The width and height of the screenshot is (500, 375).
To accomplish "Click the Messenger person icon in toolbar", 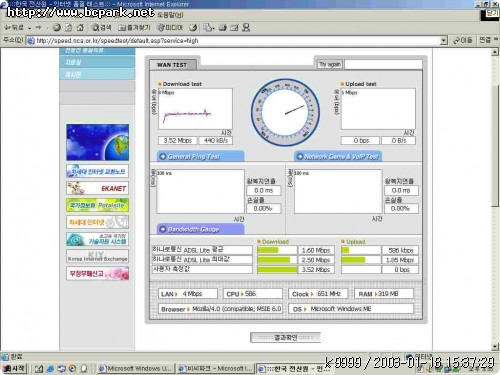I will [246, 28].
